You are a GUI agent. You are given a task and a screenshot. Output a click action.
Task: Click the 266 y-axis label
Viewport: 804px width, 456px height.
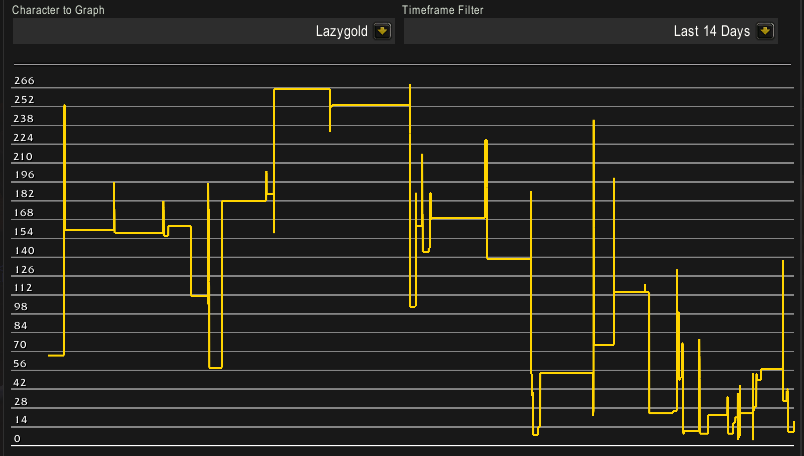(24, 81)
